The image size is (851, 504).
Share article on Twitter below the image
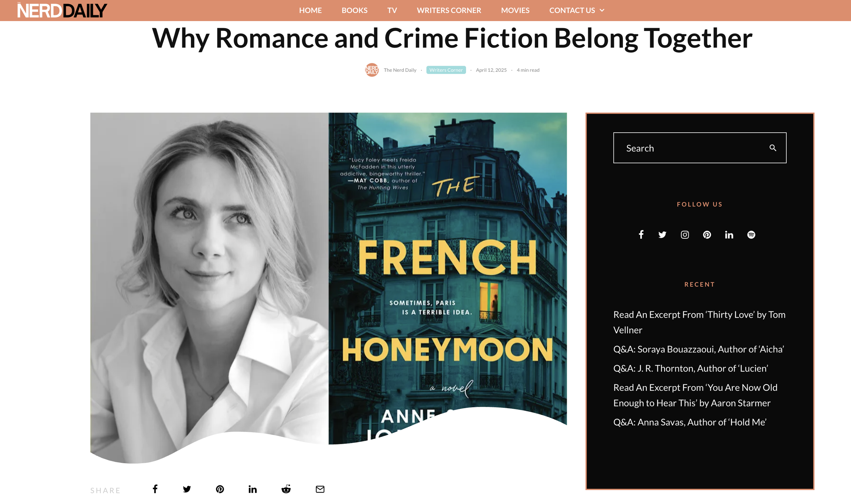pos(187,489)
